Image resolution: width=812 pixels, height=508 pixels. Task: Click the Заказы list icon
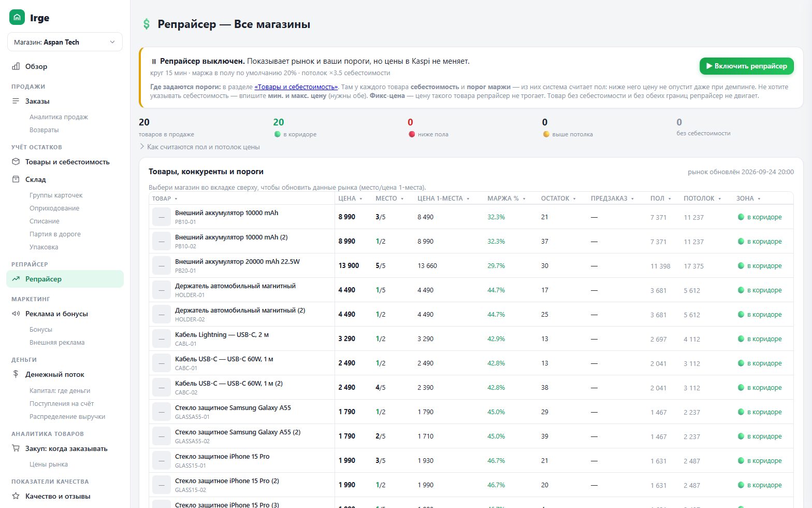[16, 101]
